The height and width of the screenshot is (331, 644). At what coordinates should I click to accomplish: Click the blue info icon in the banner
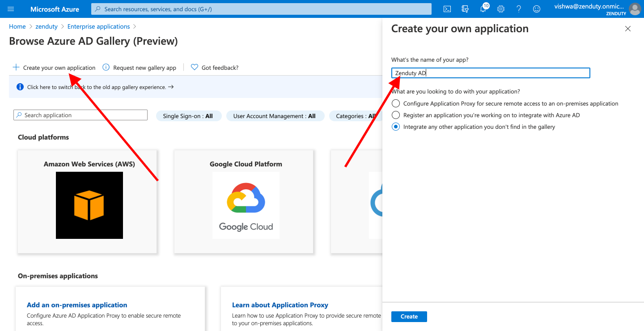coord(20,87)
